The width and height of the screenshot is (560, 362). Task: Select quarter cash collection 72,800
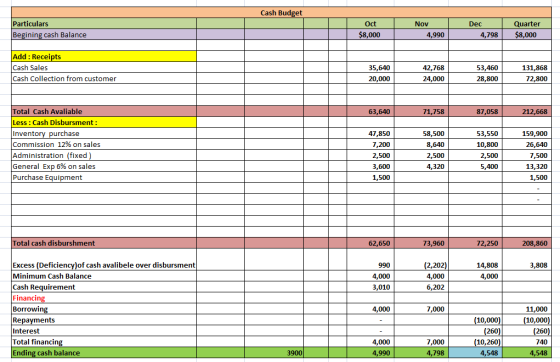coord(527,79)
